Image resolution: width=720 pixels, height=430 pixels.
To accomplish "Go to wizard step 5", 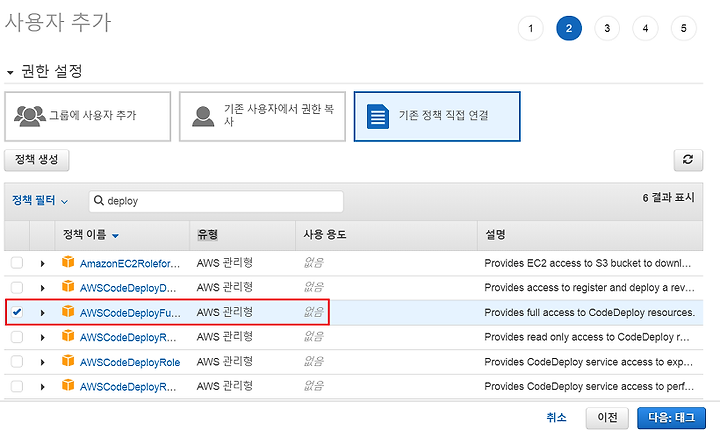I will tap(684, 28).
